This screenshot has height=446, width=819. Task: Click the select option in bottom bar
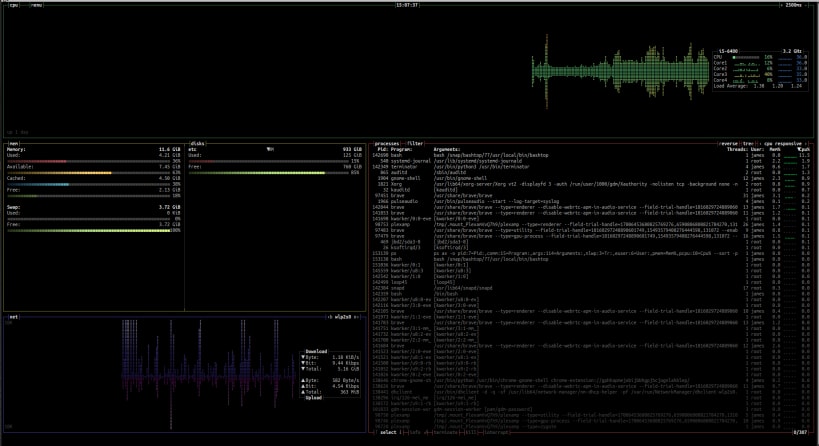pyautogui.click(x=388, y=433)
